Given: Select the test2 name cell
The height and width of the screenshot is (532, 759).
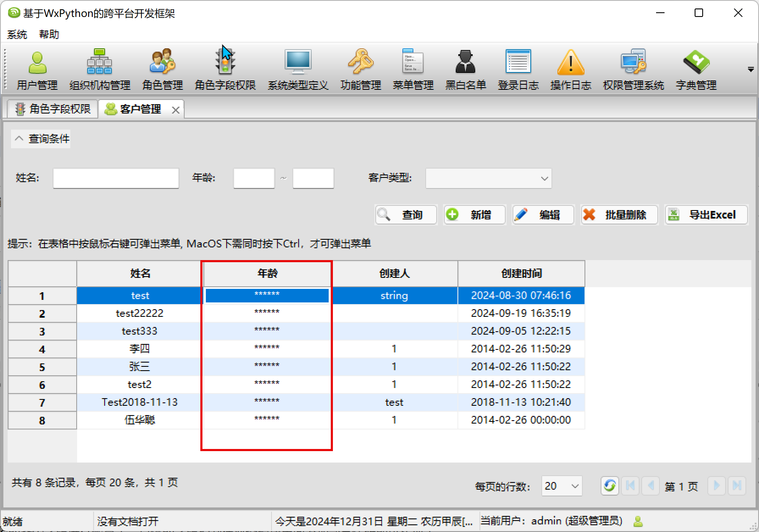Looking at the screenshot, I should click(140, 385).
